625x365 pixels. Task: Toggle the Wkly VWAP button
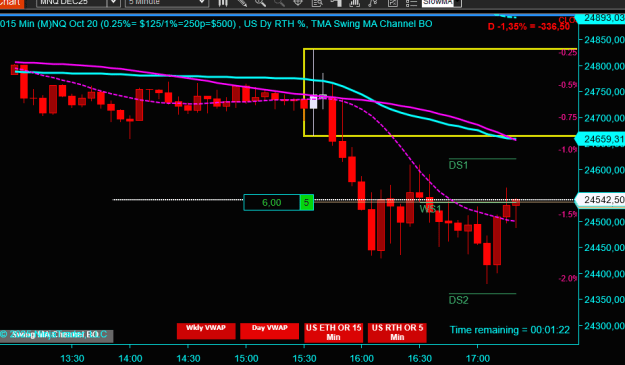[206, 331]
